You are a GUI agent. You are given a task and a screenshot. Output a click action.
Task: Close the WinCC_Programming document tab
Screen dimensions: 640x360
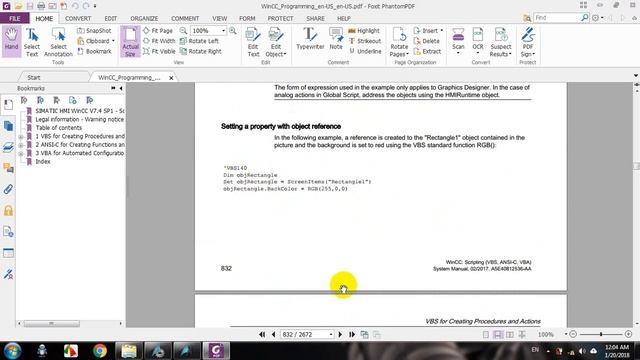171,78
